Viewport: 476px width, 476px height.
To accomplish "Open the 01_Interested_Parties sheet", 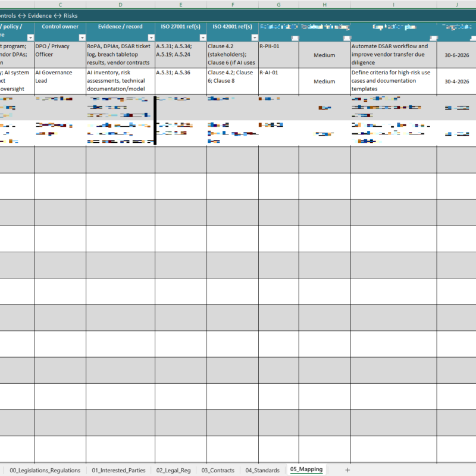I will click(120, 469).
